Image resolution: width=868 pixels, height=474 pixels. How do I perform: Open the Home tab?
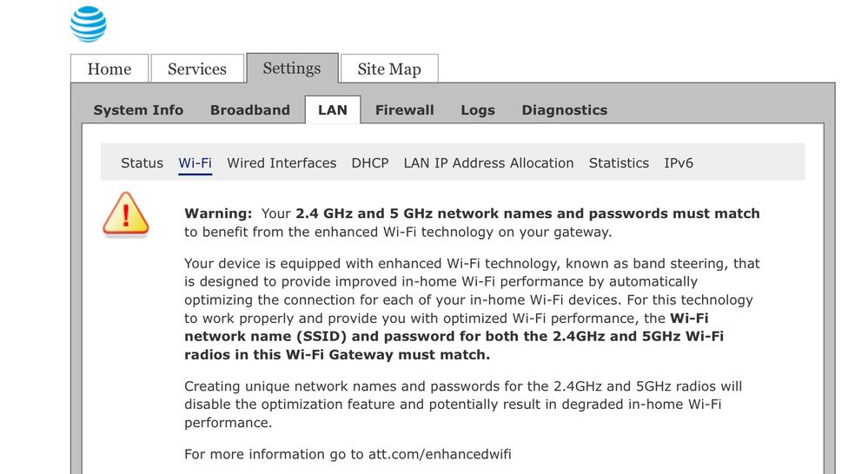[109, 69]
